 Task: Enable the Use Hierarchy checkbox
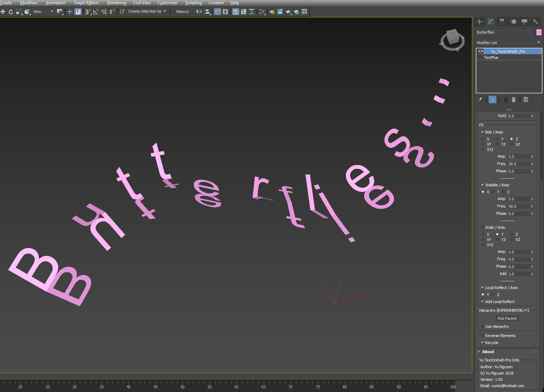[483, 326]
